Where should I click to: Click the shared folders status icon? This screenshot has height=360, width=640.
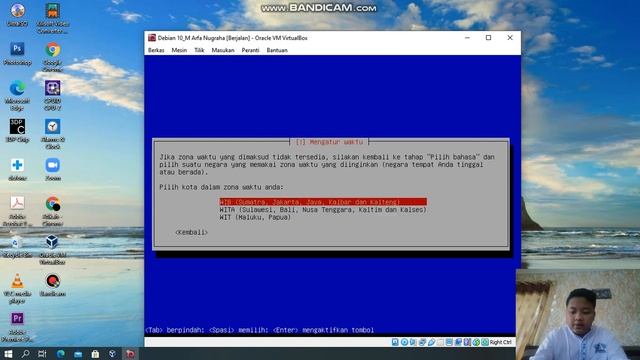(x=440, y=342)
